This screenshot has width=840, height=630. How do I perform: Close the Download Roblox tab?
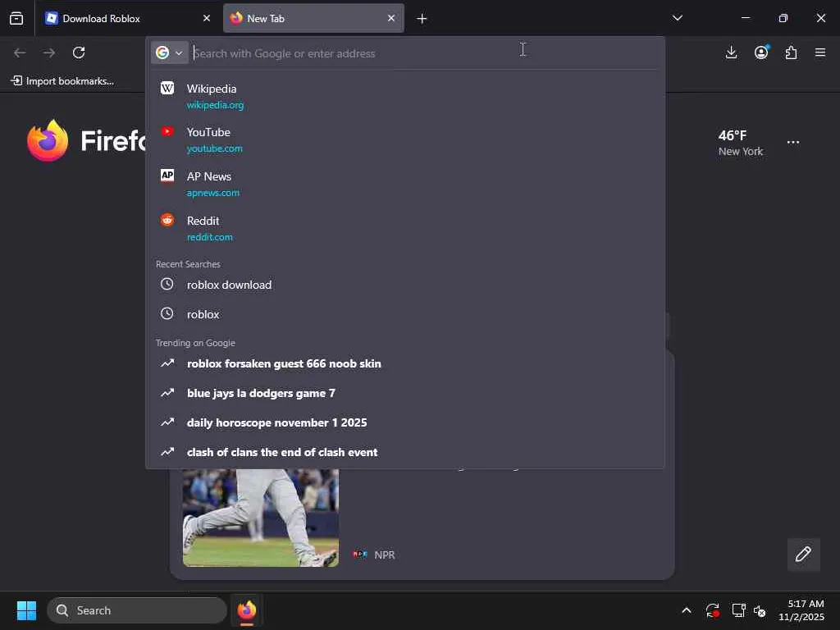tap(206, 18)
